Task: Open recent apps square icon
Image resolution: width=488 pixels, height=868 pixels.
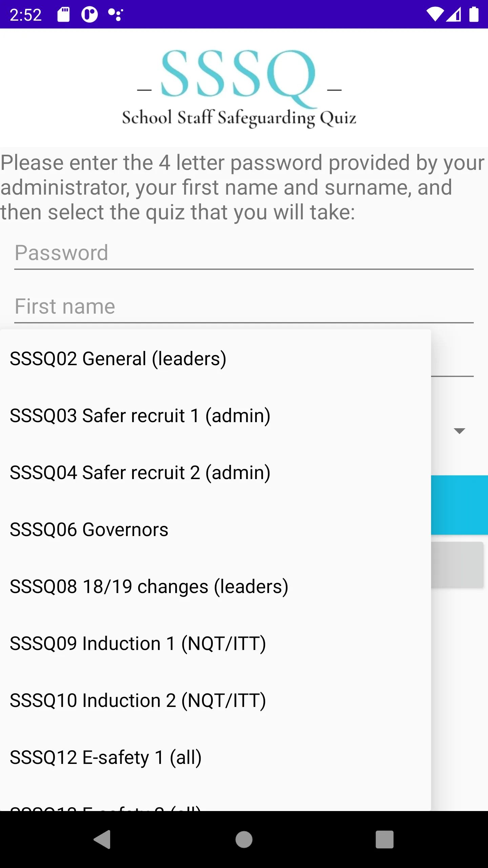Action: 385,840
